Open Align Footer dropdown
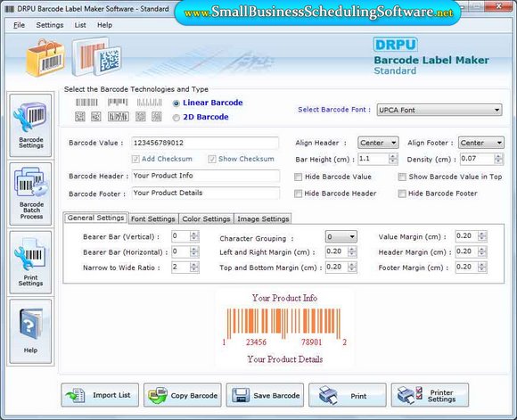 [x=481, y=143]
